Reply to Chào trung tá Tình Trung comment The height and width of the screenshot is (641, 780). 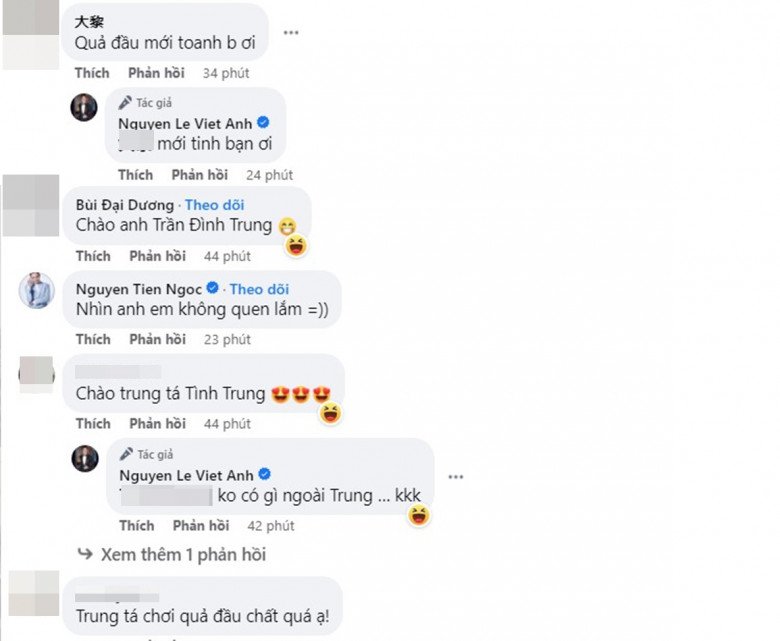pyautogui.click(x=158, y=424)
